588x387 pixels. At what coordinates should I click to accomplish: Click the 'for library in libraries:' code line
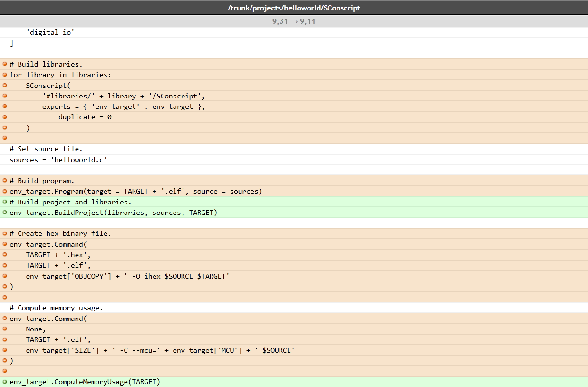point(60,75)
